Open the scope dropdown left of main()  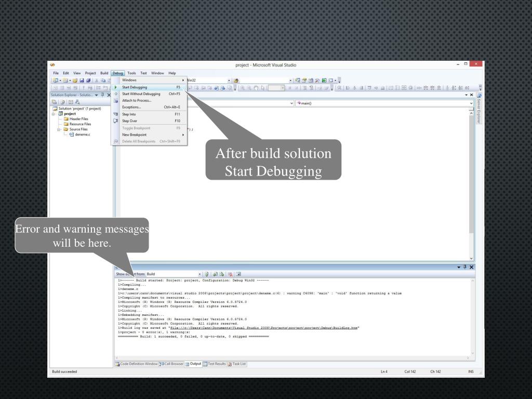[291, 103]
